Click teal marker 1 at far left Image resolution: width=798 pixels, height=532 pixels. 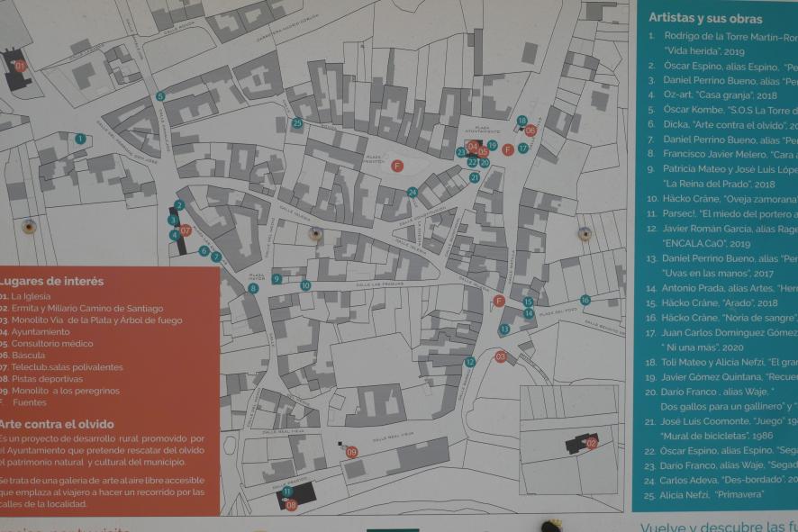click(x=80, y=139)
